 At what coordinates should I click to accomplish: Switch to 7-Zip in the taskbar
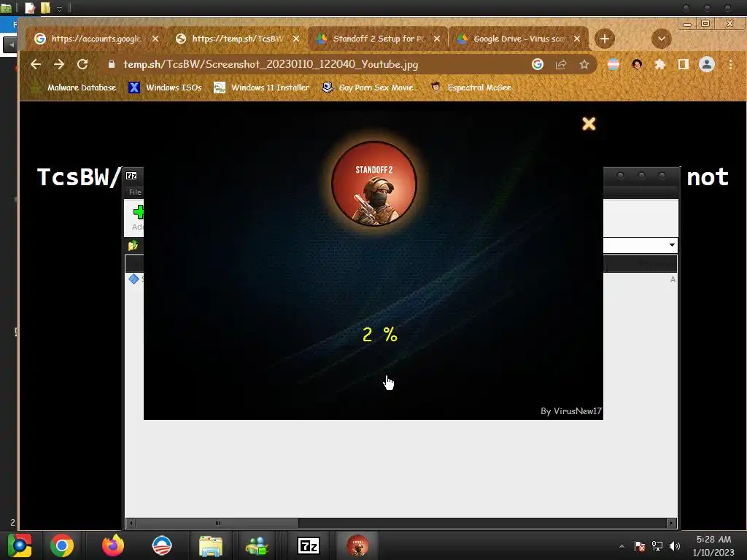[x=309, y=545]
